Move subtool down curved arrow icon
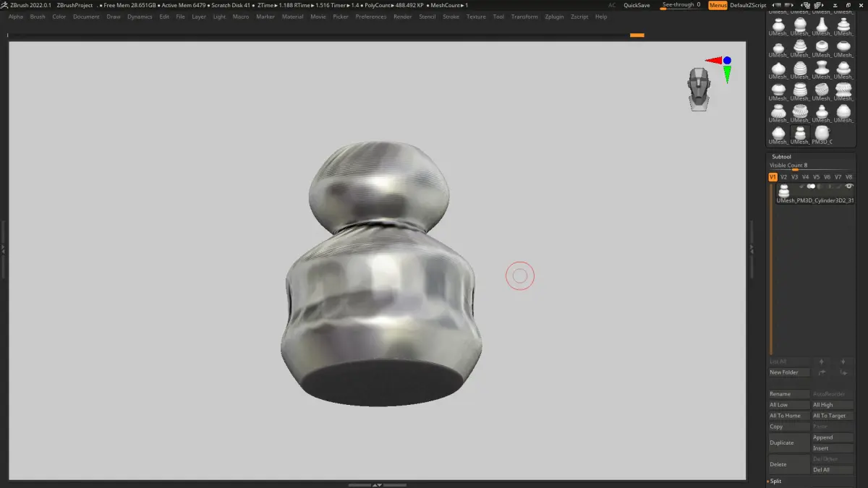 tap(843, 372)
